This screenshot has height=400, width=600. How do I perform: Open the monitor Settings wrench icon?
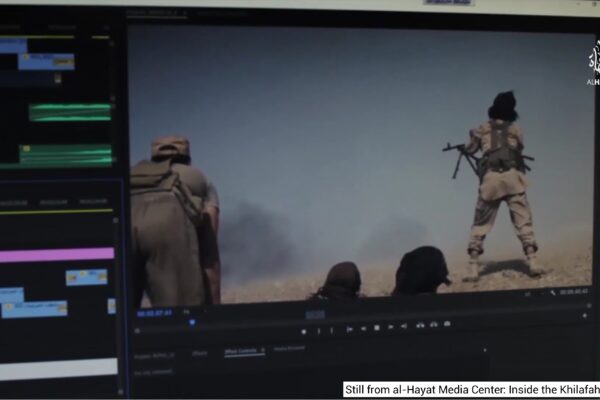[553, 293]
